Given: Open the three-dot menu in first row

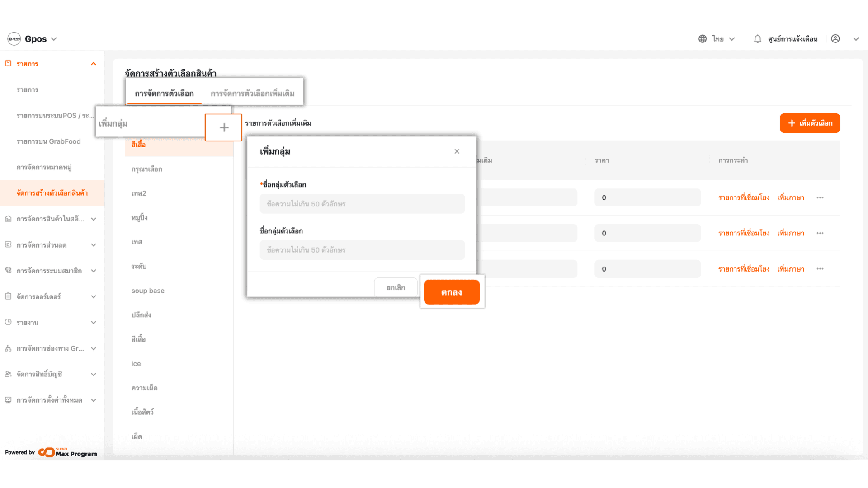Looking at the screenshot, I should click(820, 197).
